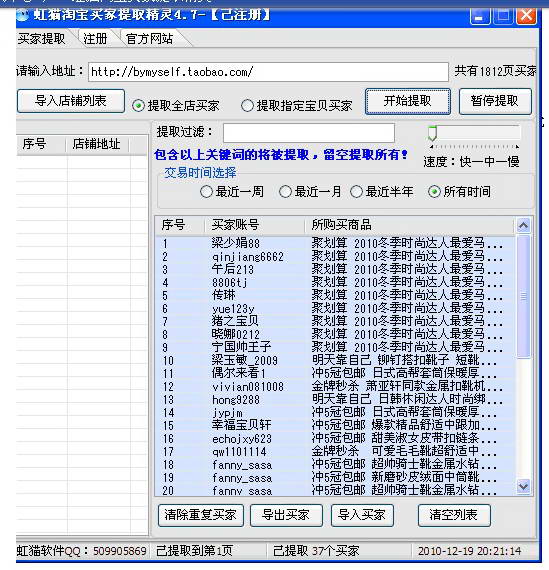Viewport: 549px width, 570px height.
Task: Click 导入店铺列表 button
Action: 71,101
